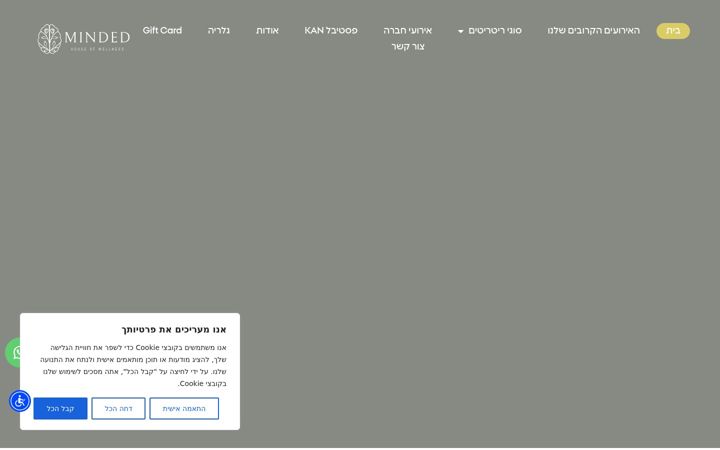Open the צור קשר contact link

click(408, 47)
